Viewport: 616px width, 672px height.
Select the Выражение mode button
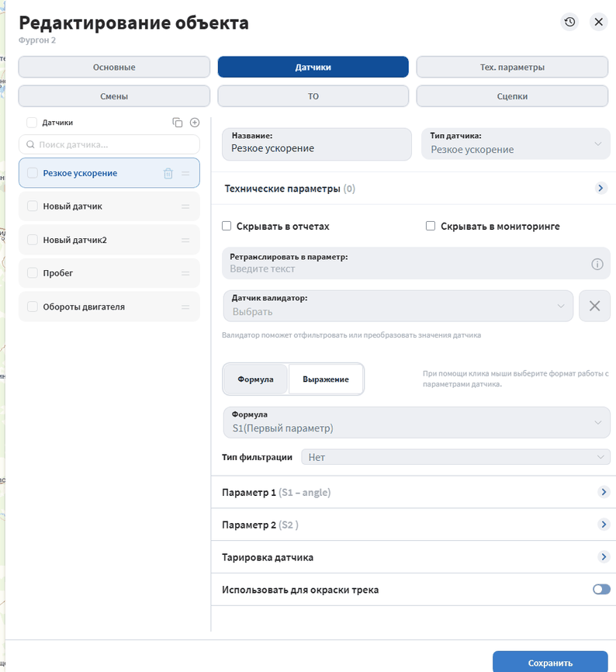[326, 379]
